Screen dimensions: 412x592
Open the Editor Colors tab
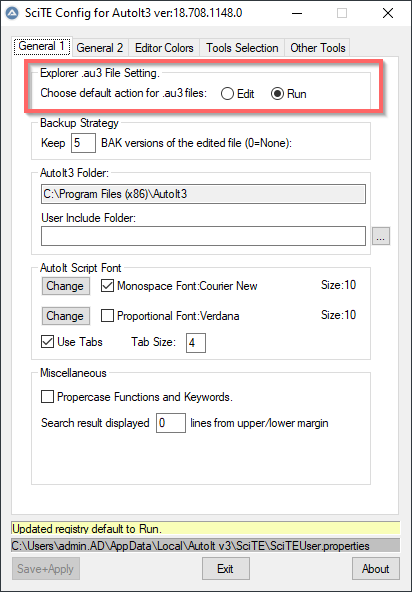pos(164,48)
